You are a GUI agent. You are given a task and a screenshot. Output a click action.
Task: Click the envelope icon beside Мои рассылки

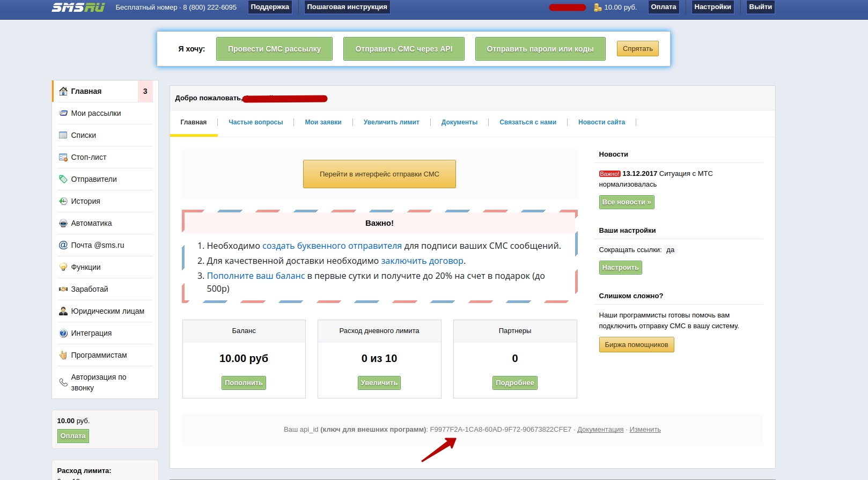click(x=63, y=113)
